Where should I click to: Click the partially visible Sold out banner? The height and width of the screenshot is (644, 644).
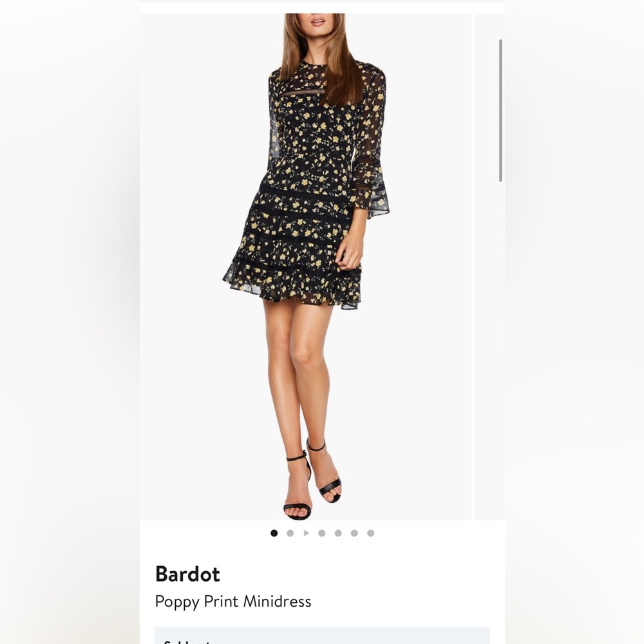322,636
